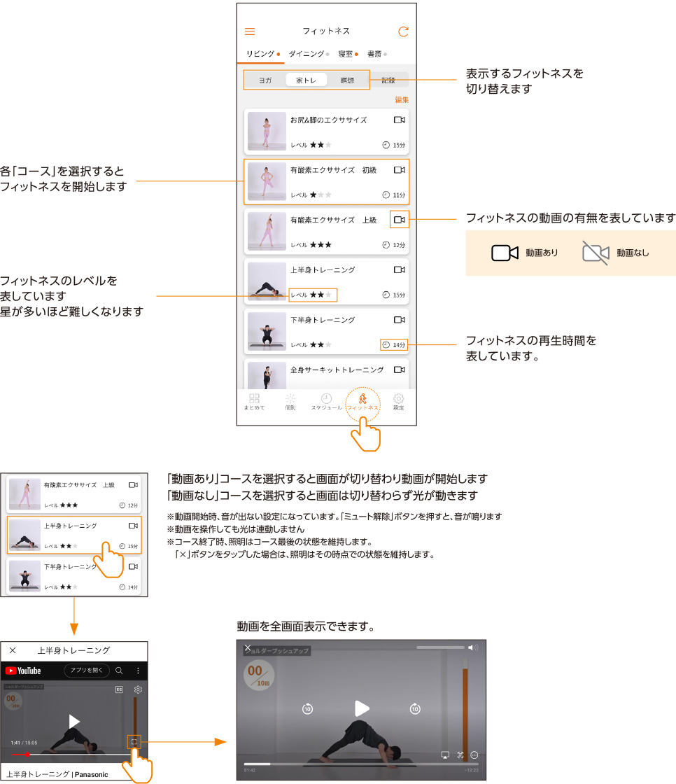Open the 個別 tab in the bottom navigation
Viewport: 676px width, 784px height.
tap(290, 402)
